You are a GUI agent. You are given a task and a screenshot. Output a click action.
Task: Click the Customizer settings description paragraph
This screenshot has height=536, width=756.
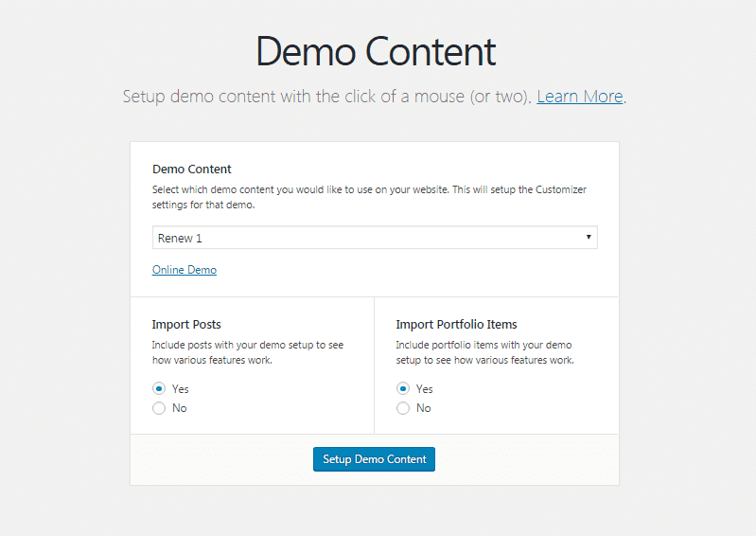[369, 197]
